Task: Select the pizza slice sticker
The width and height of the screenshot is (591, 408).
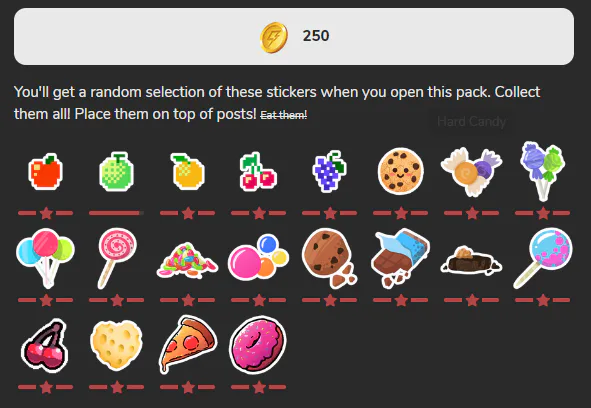Action: [x=187, y=345]
